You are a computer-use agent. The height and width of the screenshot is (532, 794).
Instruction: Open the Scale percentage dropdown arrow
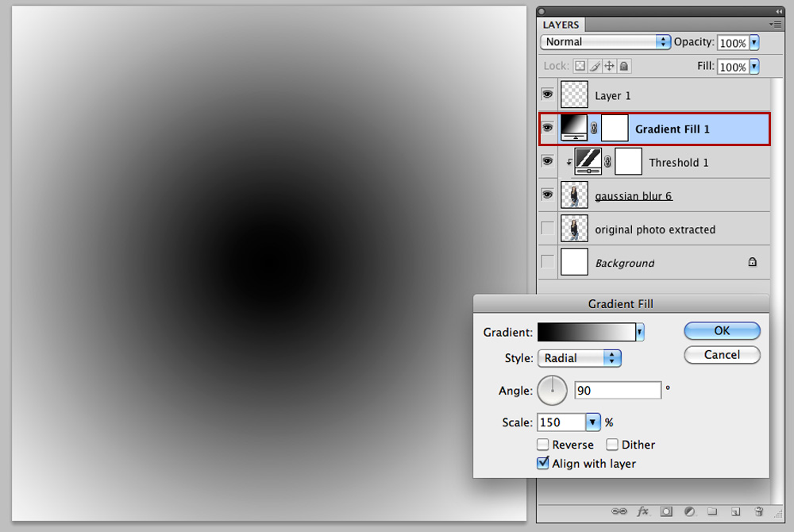tap(593, 422)
